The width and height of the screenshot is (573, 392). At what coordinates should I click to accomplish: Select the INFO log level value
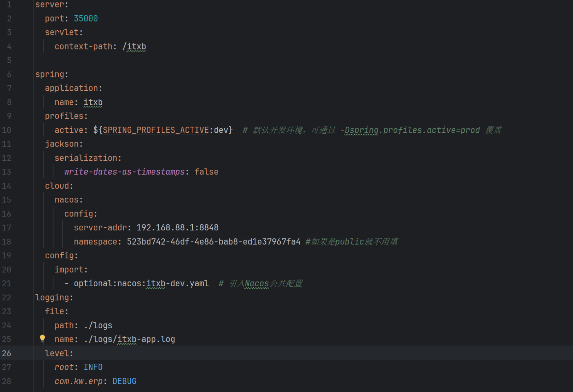(x=93, y=367)
